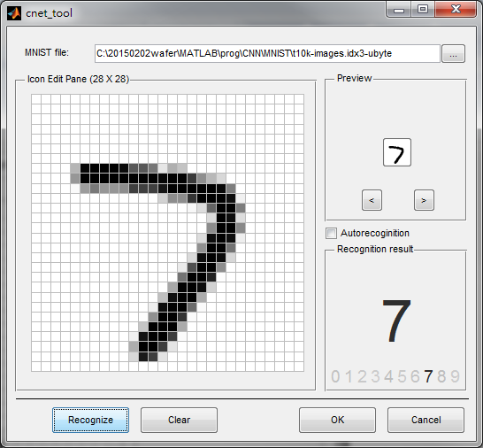Cancel the cnet_tool dialog
This screenshot has height=448, width=483.
click(425, 420)
